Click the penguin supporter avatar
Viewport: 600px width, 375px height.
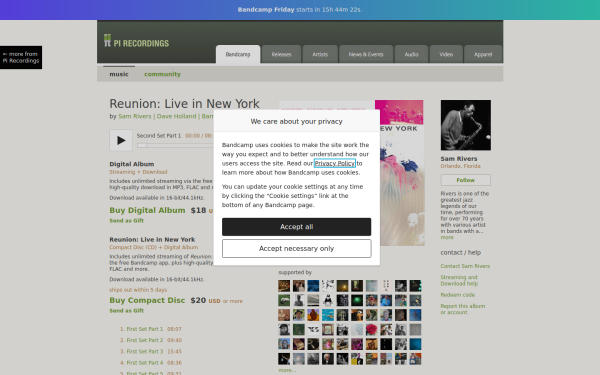pos(328,300)
